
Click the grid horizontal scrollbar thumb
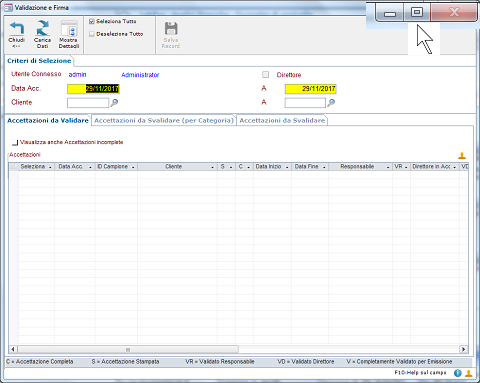coord(128,349)
